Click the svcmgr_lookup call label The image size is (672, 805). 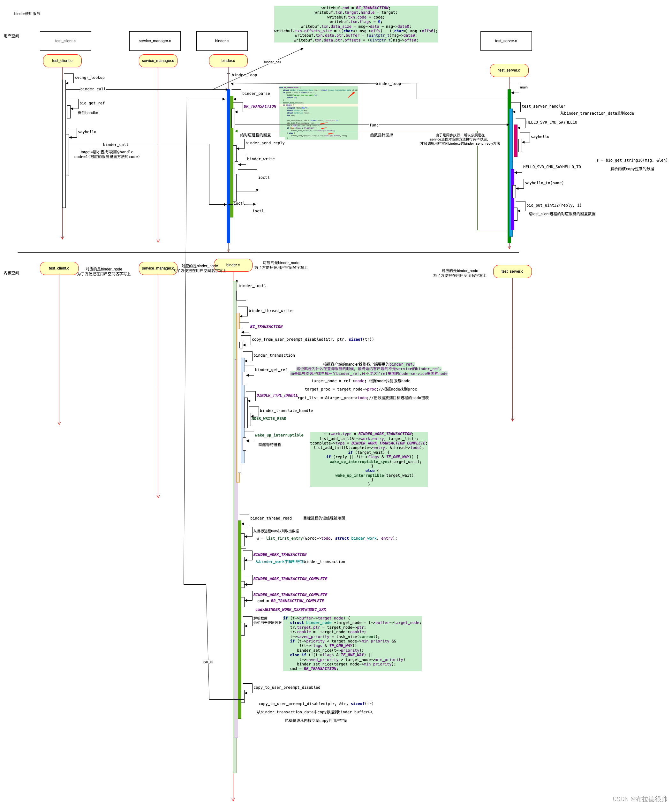pyautogui.click(x=89, y=77)
